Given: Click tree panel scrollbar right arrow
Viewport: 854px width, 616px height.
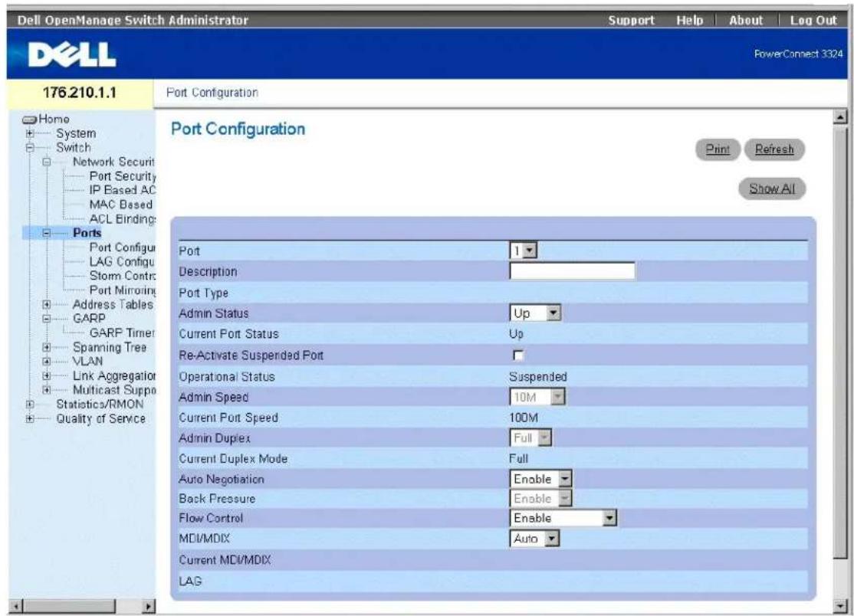Looking at the screenshot, I should pyautogui.click(x=148, y=606).
